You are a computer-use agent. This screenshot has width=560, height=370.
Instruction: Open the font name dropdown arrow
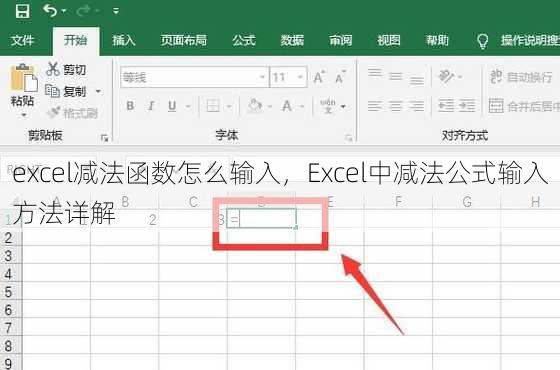click(262, 77)
